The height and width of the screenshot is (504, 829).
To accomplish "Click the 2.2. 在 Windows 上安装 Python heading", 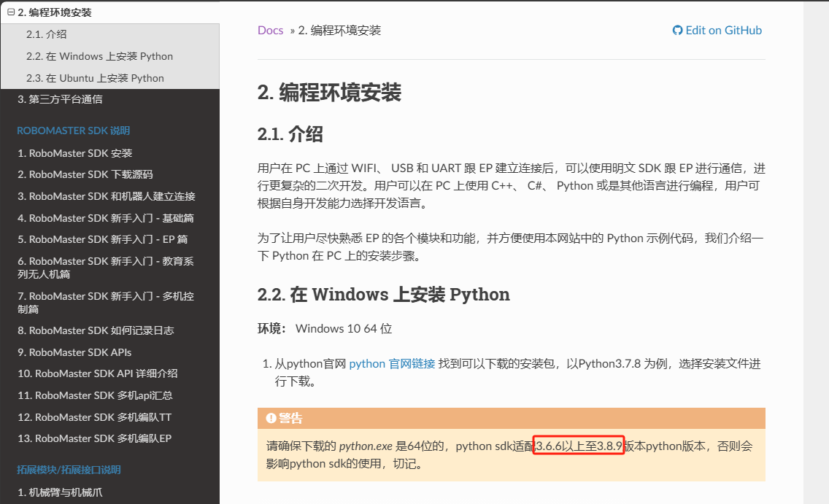I will pos(383,294).
